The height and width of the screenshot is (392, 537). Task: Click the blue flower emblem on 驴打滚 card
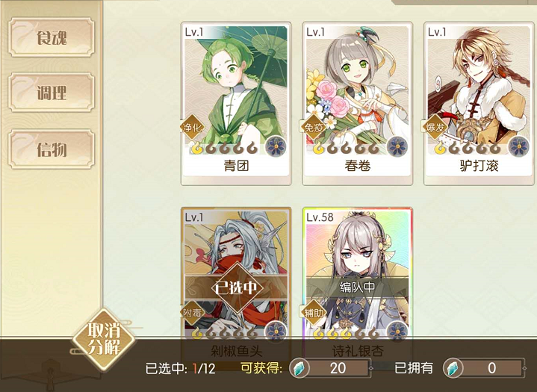coord(519,147)
